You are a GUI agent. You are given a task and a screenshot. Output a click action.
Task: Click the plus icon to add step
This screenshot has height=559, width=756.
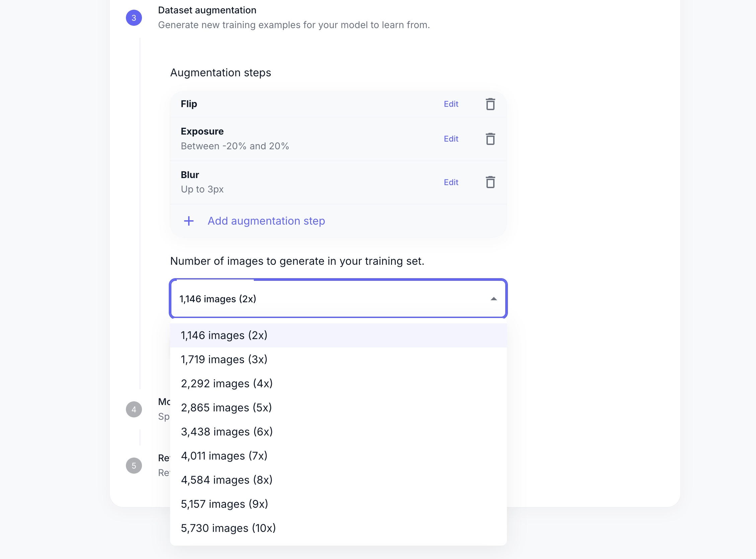(189, 221)
